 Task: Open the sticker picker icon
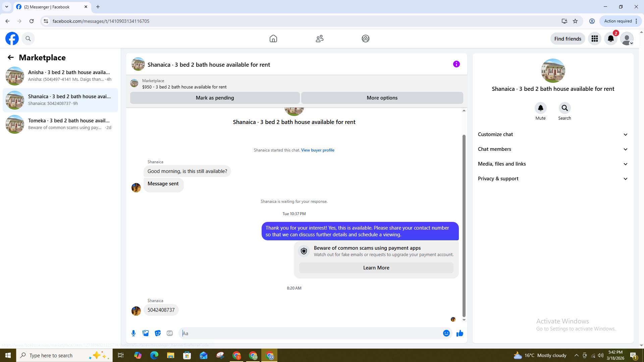pyautogui.click(x=158, y=333)
